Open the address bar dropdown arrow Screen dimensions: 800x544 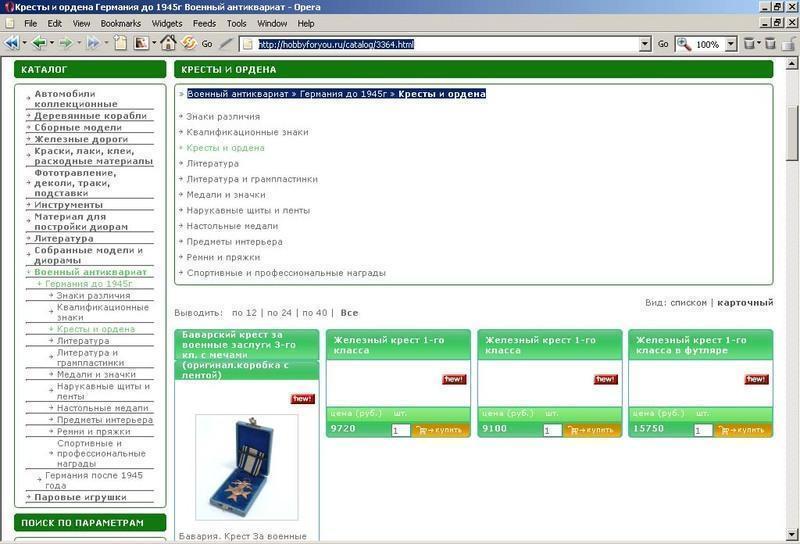tap(645, 44)
